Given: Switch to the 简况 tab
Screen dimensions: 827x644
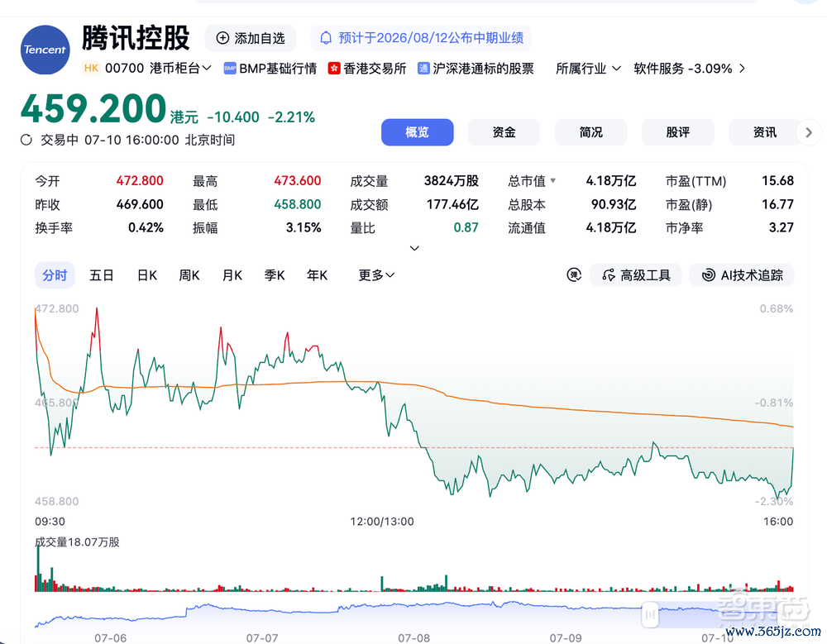Looking at the screenshot, I should 590,132.
